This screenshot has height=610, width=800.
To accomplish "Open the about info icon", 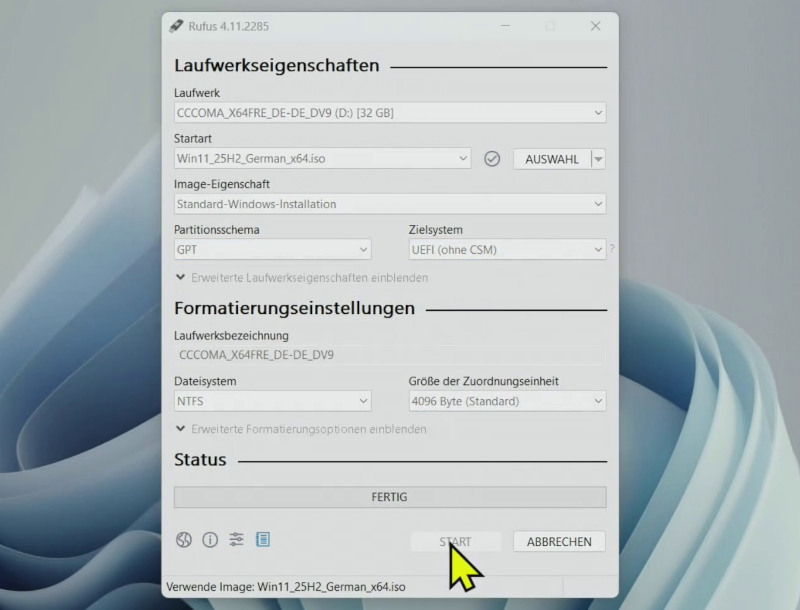I will [x=210, y=539].
